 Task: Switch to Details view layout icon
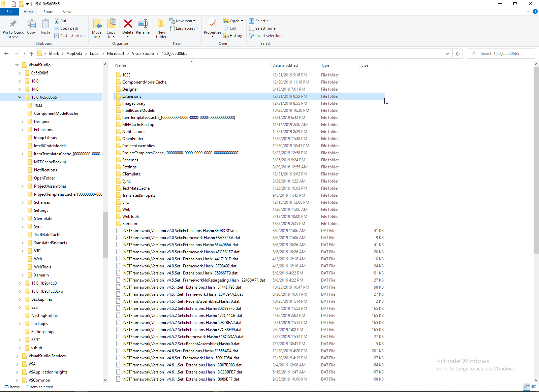(527, 387)
